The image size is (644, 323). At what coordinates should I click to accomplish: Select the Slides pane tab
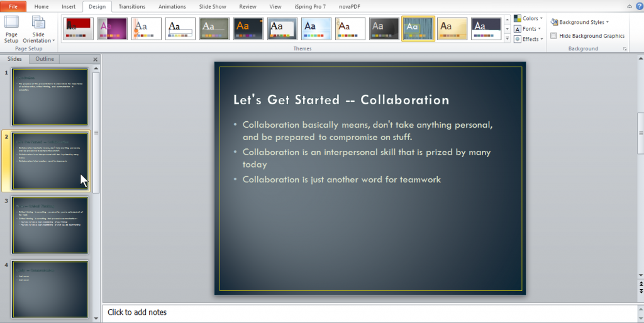pos(14,58)
